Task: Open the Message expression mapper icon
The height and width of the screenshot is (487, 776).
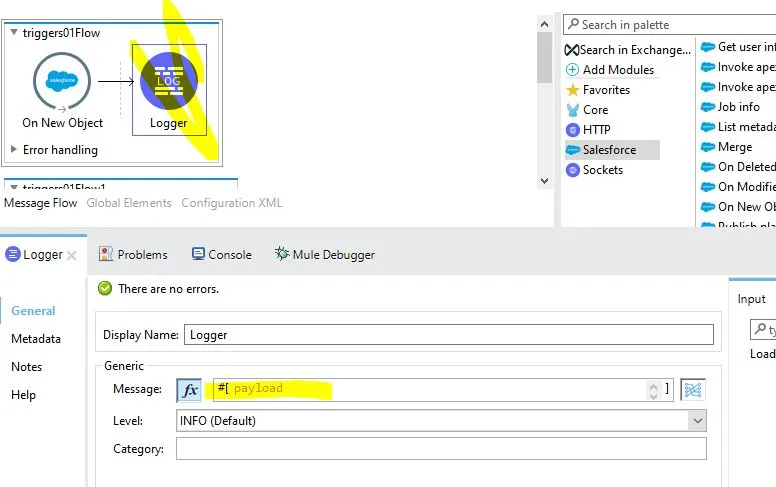Action: [x=693, y=390]
